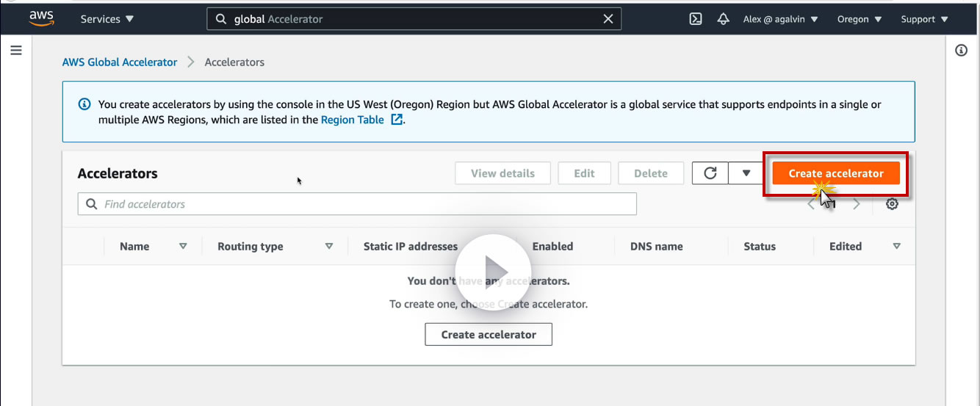Open the Region Table link
Image resolution: width=980 pixels, height=406 pixels.
pos(353,120)
